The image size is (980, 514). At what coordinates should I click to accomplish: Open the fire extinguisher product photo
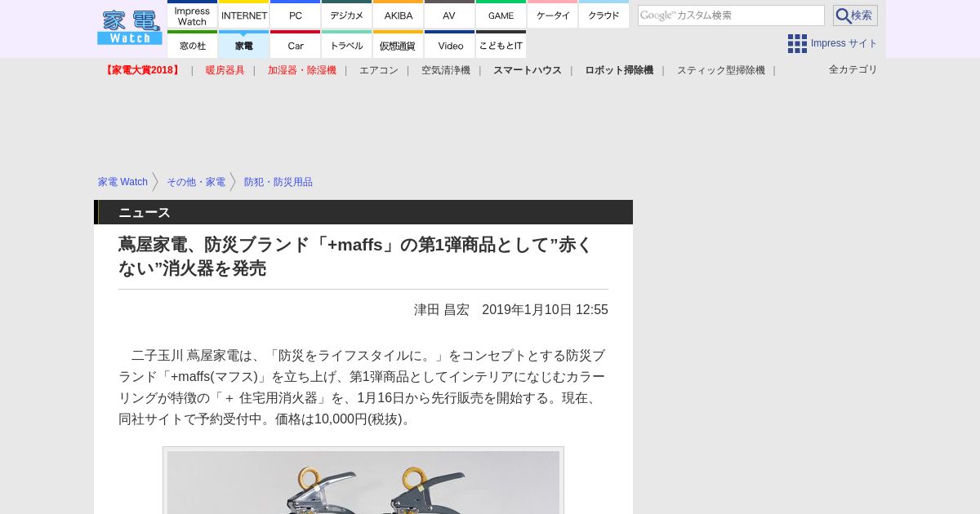363,481
